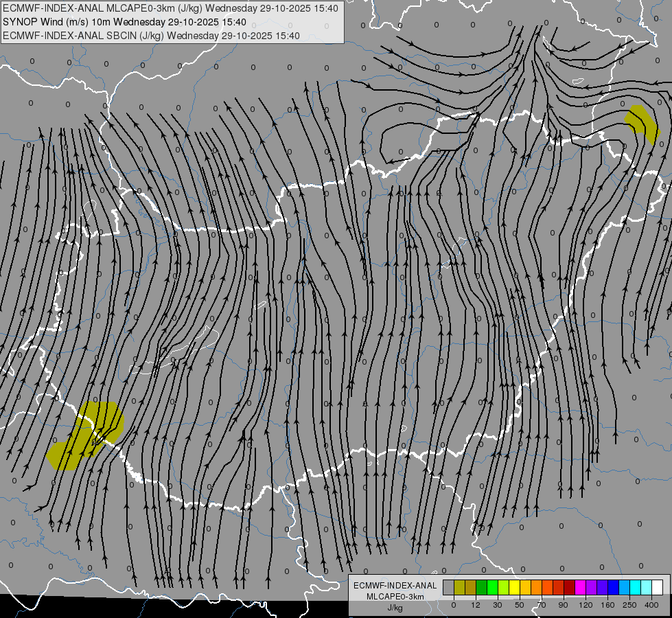672x618 pixels.
Task: Click the legend value 70 label
Action: [x=542, y=605]
